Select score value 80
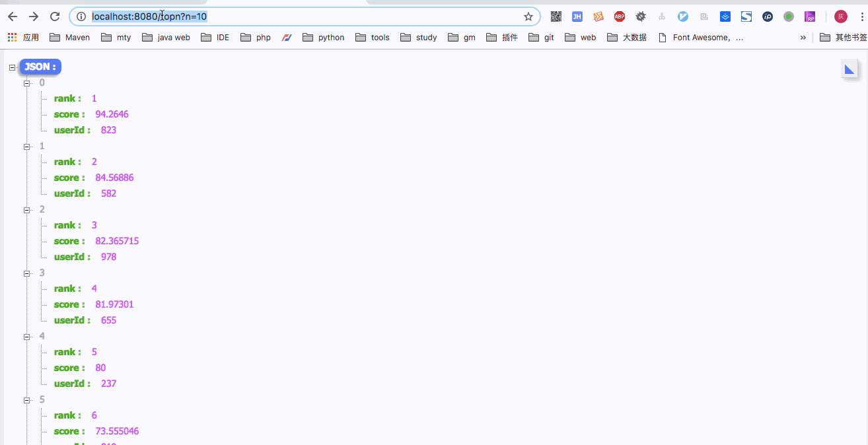The height and width of the screenshot is (445, 868). click(x=100, y=368)
